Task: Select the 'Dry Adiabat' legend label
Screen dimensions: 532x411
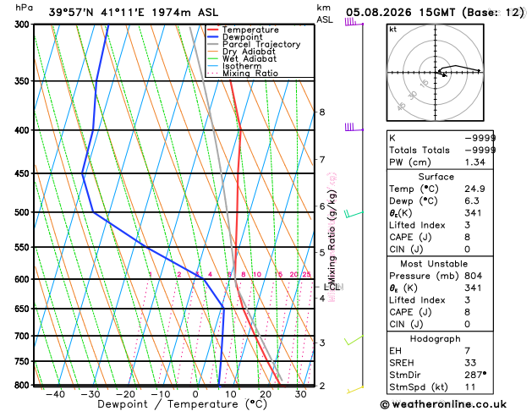Action: pos(249,52)
